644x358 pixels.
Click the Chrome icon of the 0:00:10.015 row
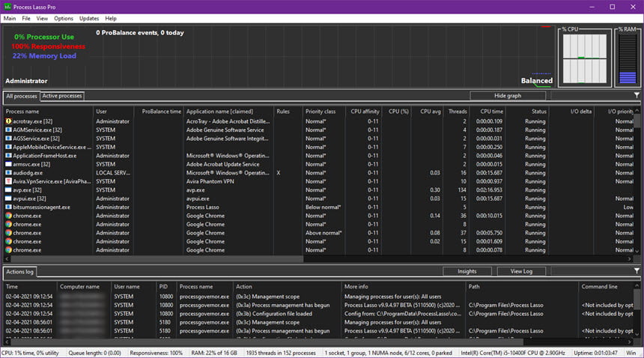coord(8,216)
